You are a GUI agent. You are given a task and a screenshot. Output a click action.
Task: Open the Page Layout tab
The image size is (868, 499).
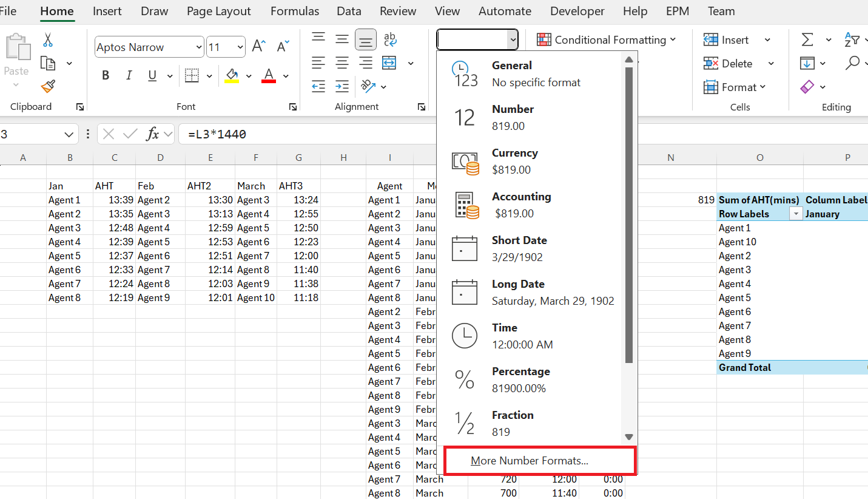pyautogui.click(x=219, y=11)
